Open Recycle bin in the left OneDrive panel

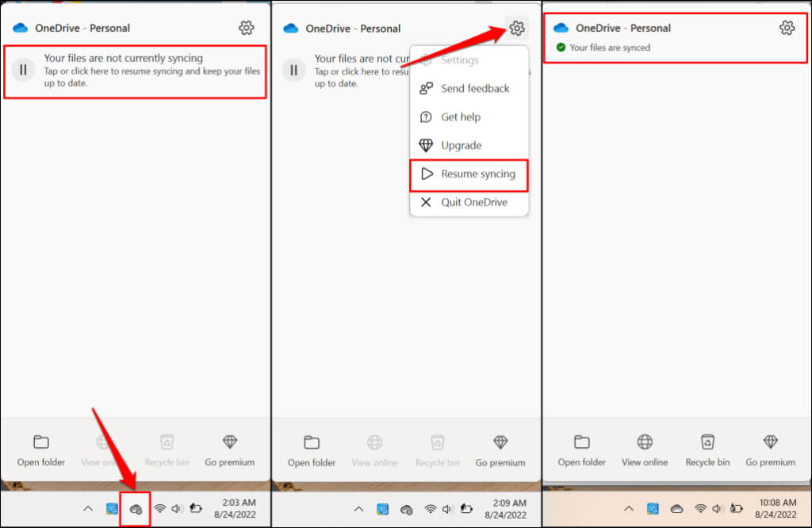click(167, 451)
